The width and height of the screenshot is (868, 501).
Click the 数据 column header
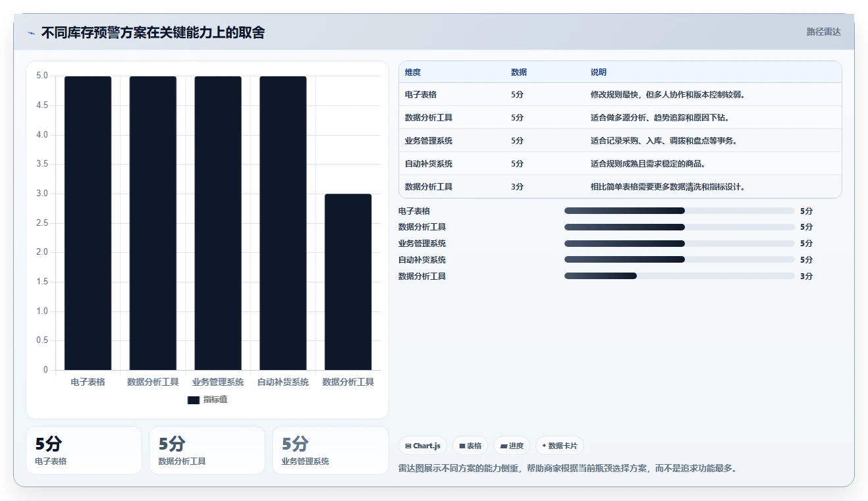[519, 72]
